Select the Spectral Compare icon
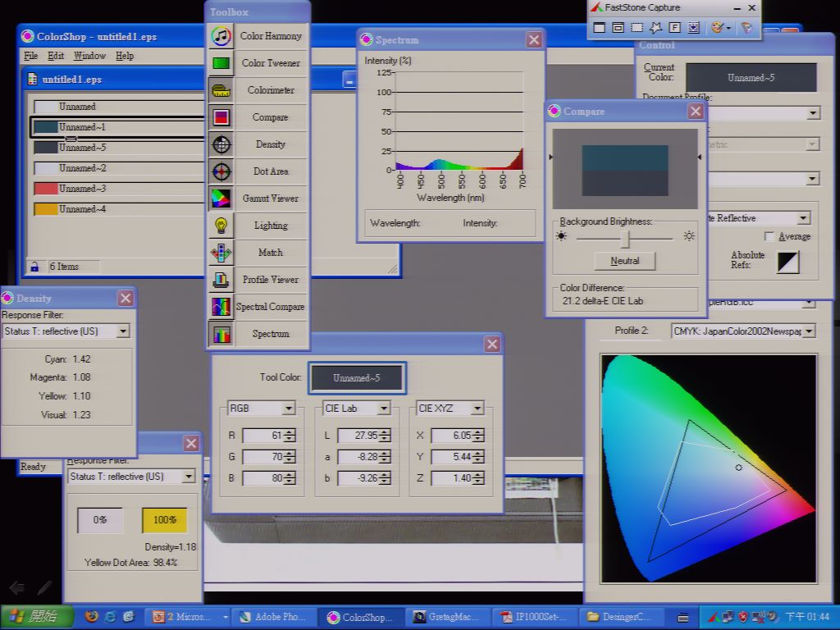The width and height of the screenshot is (840, 630). [221, 307]
